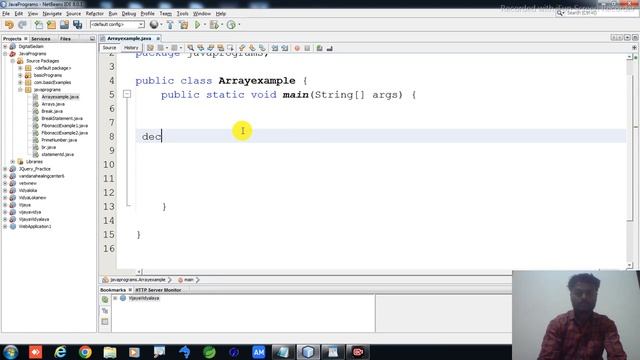
Task: Select the WebApplication1 project
Action: tap(35, 227)
